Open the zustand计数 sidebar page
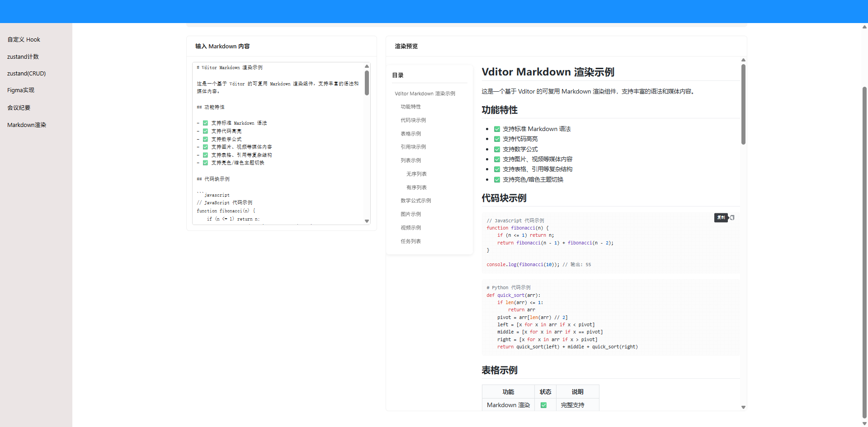 (x=23, y=56)
